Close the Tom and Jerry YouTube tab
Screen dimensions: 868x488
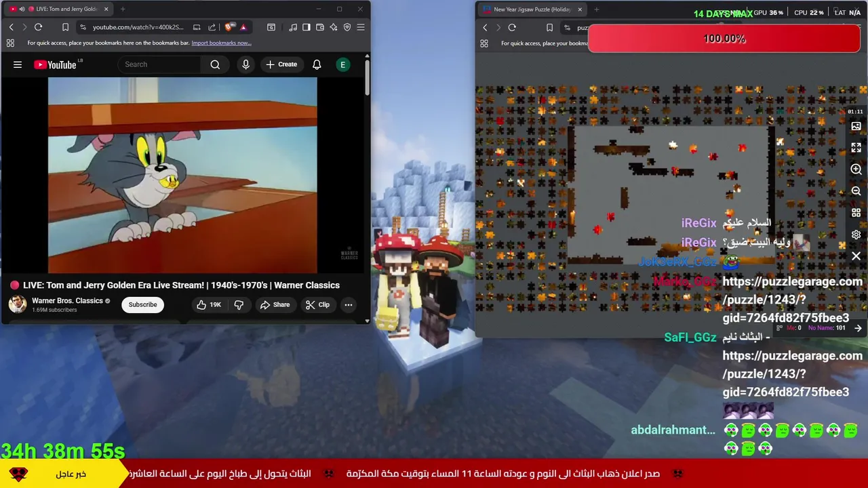pos(106,9)
